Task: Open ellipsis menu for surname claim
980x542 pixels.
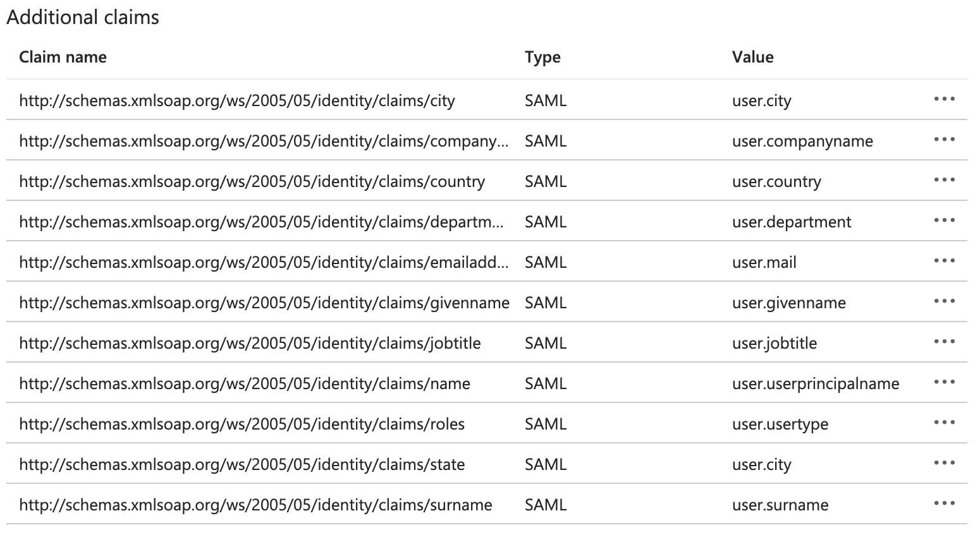Action: [944, 503]
